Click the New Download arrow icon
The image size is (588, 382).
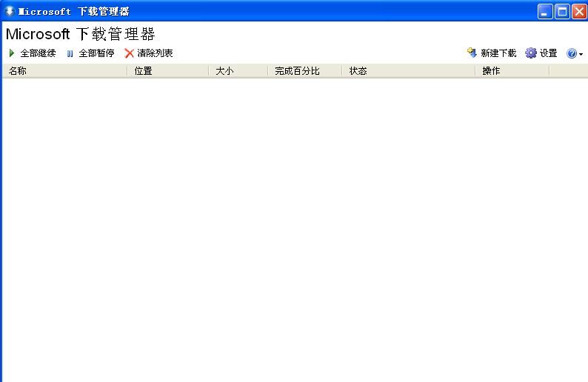point(472,53)
